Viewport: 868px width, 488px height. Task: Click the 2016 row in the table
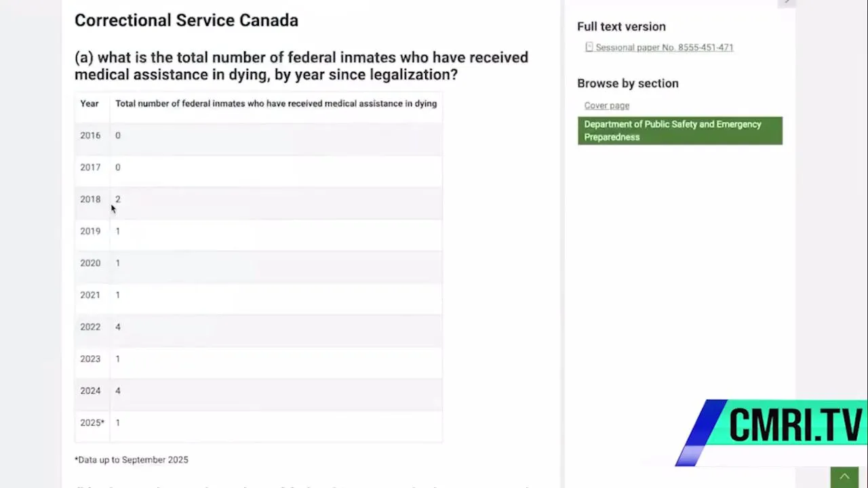(90, 136)
